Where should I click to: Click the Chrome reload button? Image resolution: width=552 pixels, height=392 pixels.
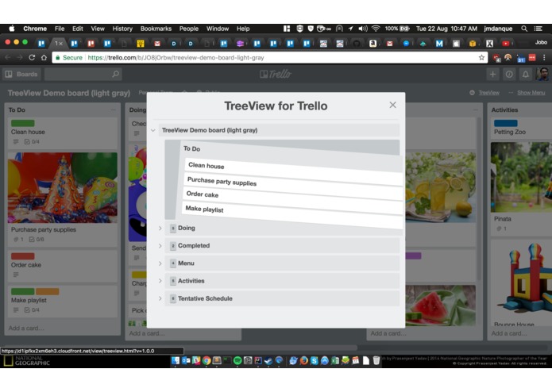(32, 57)
